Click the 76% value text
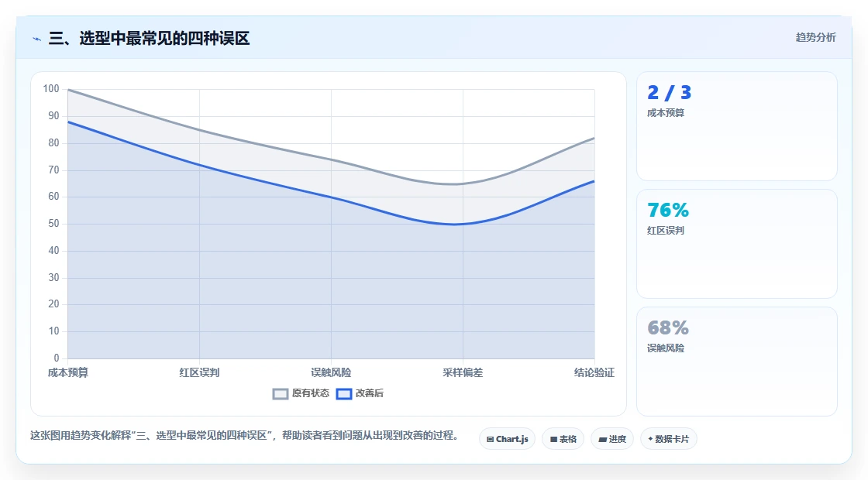868x480 pixels. point(668,210)
